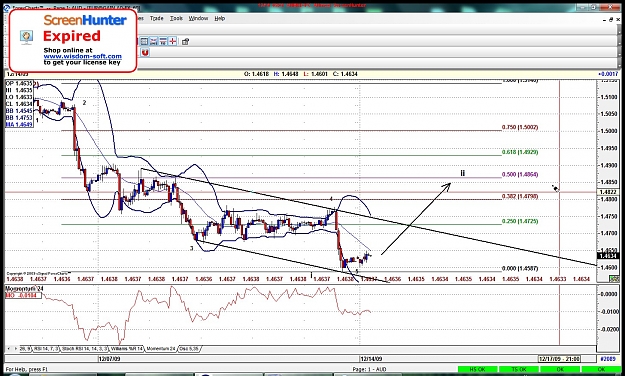The width and height of the screenshot is (625, 376).
Task: Click the BB 1.4753 legend entry
Action: pos(19,118)
